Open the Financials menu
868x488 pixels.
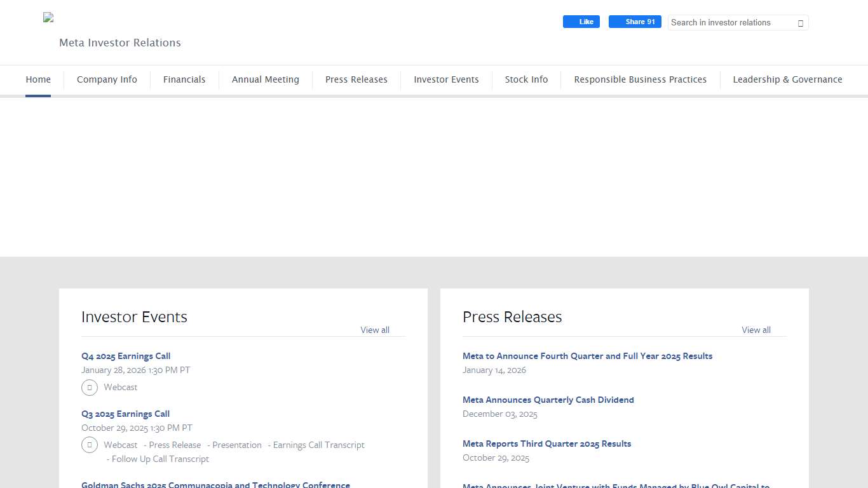(x=184, y=80)
